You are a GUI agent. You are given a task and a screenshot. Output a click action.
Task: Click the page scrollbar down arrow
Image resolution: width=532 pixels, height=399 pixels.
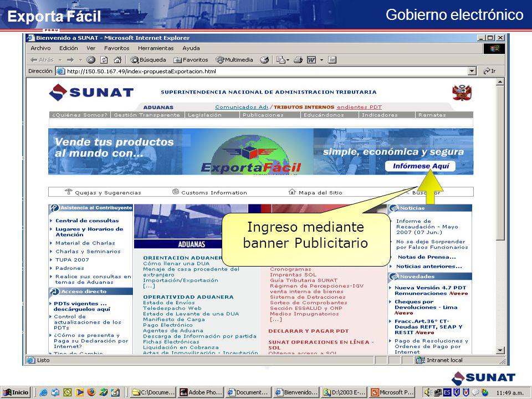click(500, 350)
